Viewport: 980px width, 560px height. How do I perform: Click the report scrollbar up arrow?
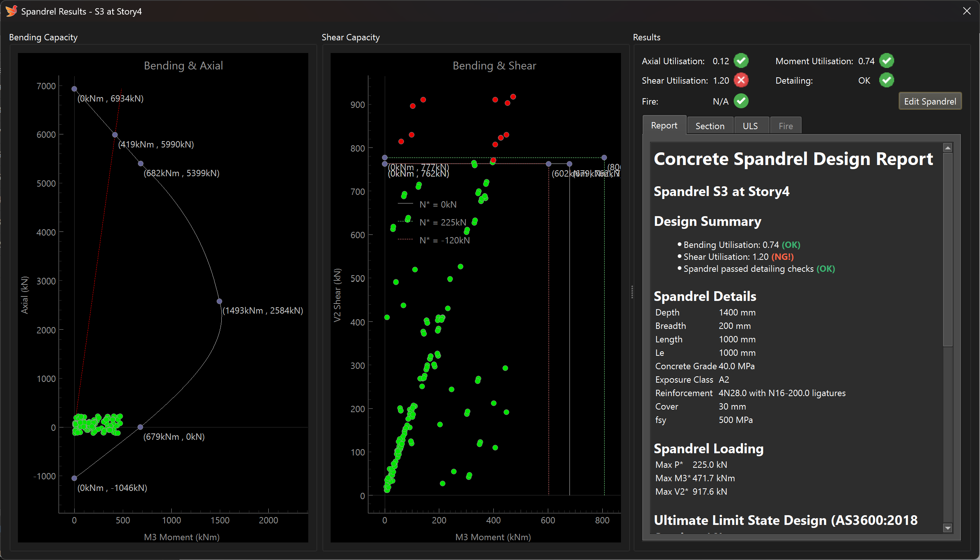[x=948, y=148]
